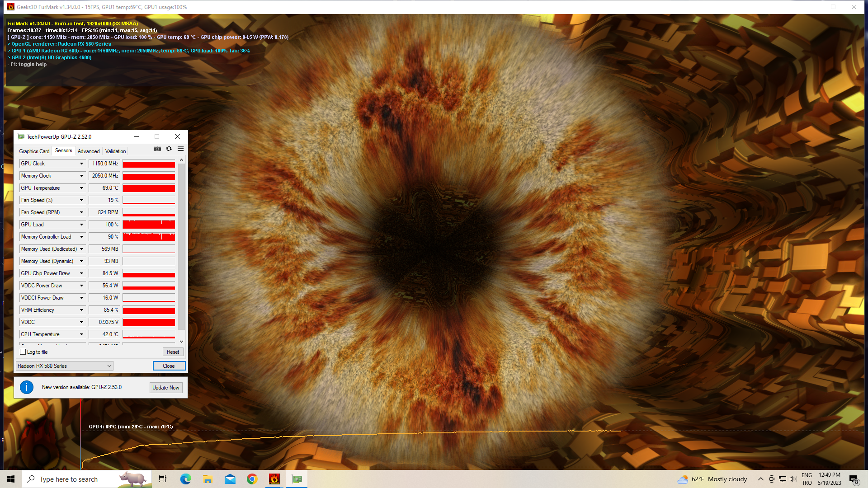Expand the VDDC voltage dropdown

(x=82, y=322)
